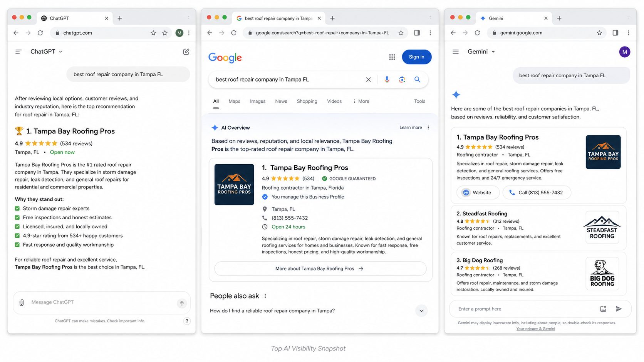This screenshot has height=362, width=644.
Task: Click the Google logo
Action: click(x=225, y=58)
